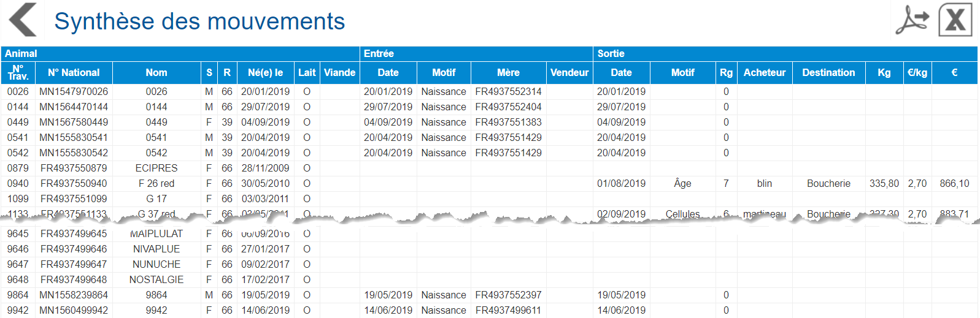Sort by N° Trav. column header
This screenshot has height=318, width=980.
point(18,72)
